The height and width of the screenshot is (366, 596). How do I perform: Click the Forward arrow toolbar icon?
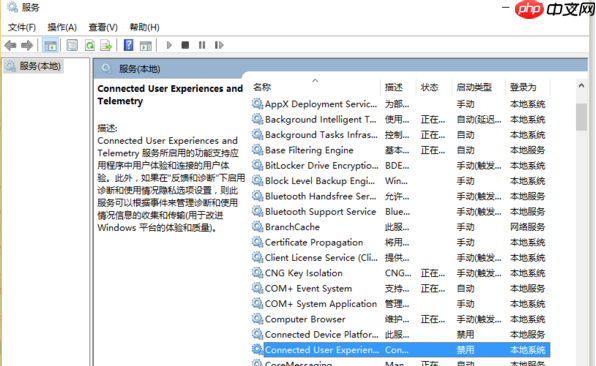pos(27,46)
